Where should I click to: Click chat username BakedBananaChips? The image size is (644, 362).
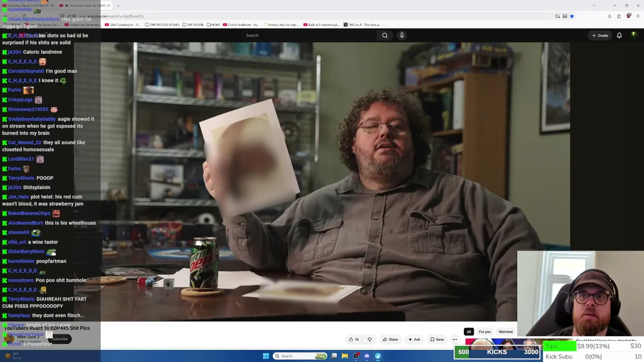[29, 213]
